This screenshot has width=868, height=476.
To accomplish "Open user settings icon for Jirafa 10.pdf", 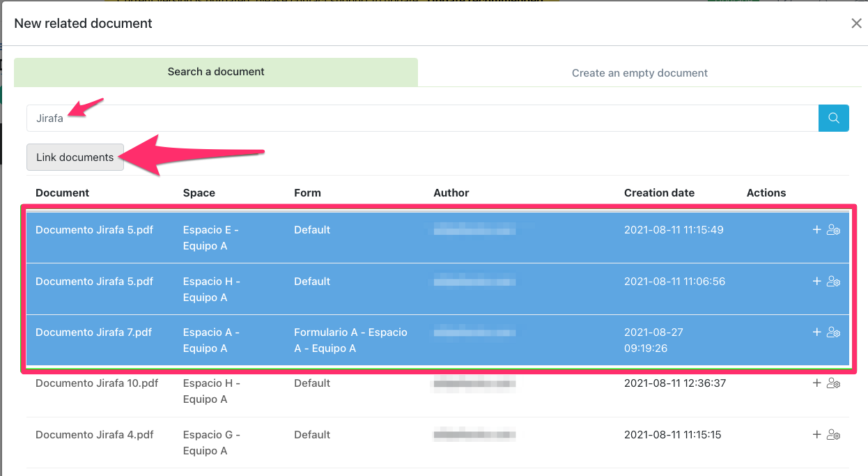I will point(833,383).
